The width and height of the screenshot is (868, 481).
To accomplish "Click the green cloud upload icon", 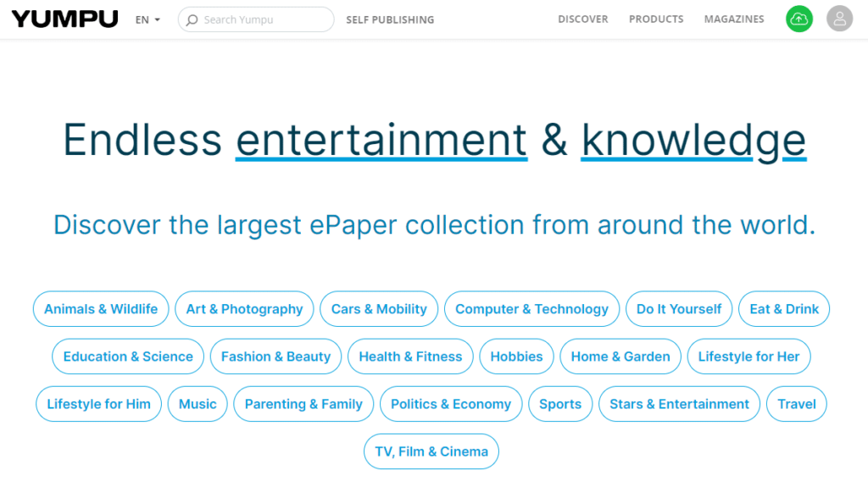I will (x=798, y=19).
